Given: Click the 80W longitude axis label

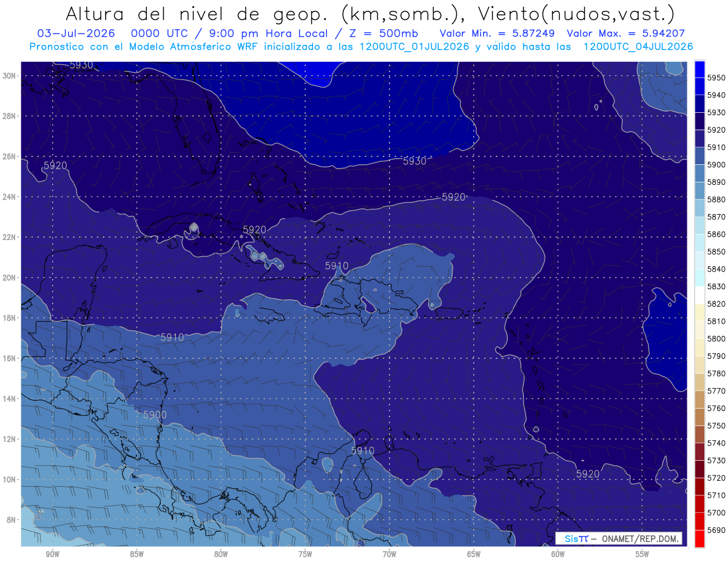Looking at the screenshot, I should coord(221,554).
